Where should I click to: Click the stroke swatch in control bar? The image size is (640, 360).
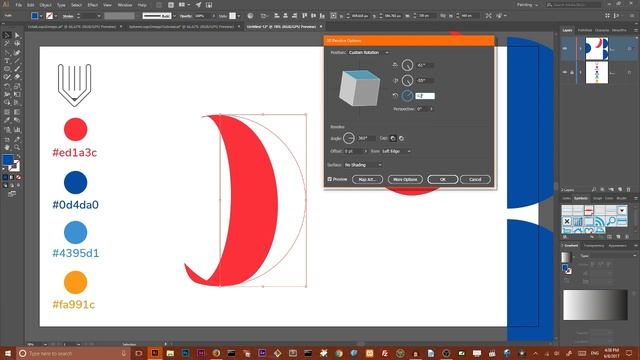(x=49, y=16)
